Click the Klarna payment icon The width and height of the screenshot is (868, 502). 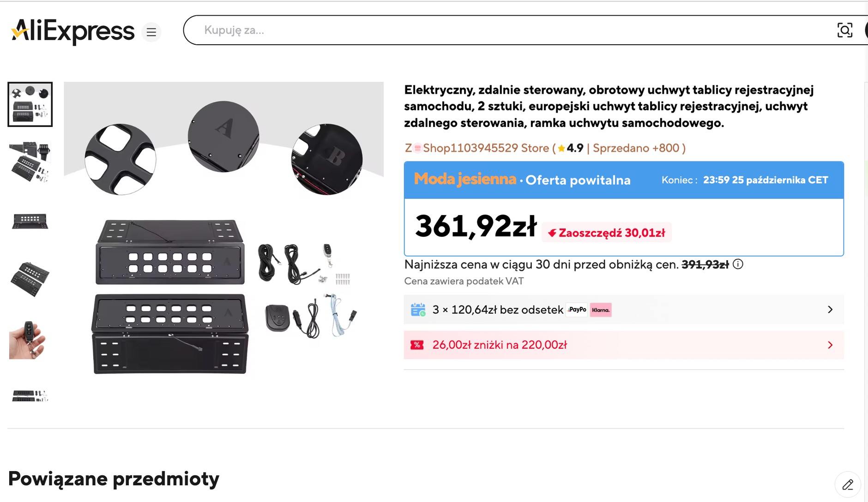point(601,310)
